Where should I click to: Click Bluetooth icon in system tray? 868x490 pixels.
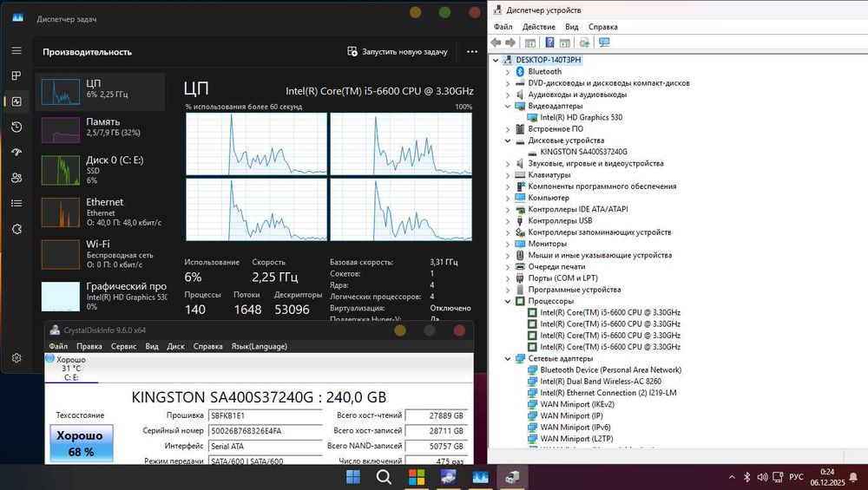click(746, 477)
